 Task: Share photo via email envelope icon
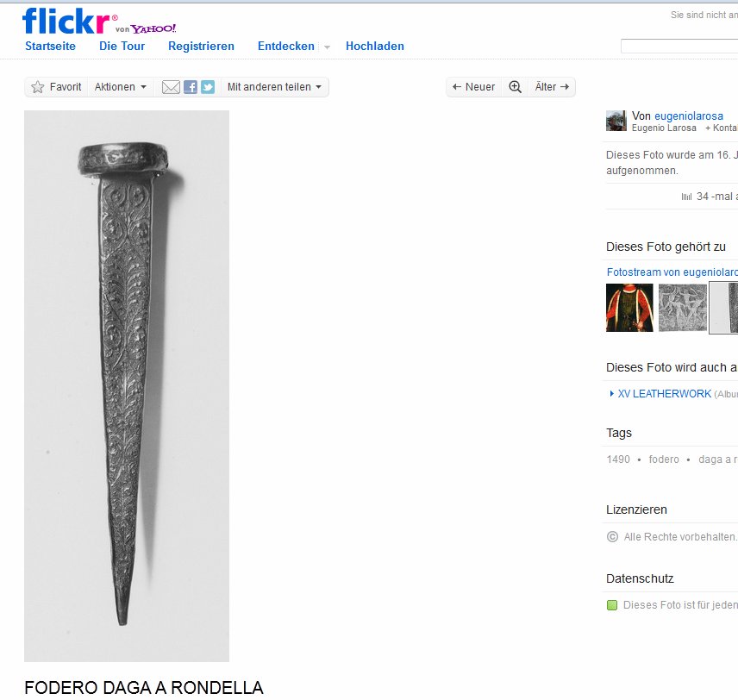171,87
